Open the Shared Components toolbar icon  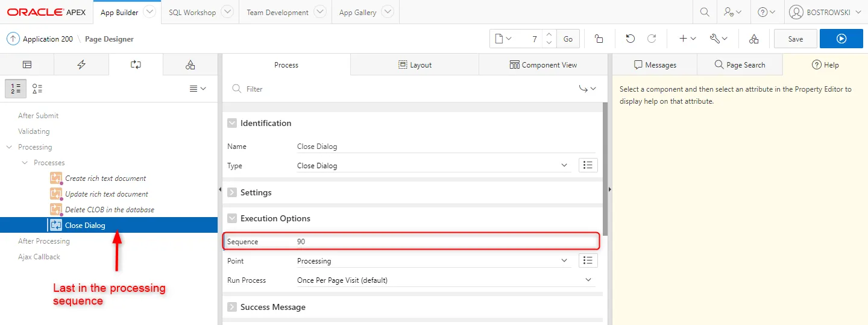click(x=753, y=39)
